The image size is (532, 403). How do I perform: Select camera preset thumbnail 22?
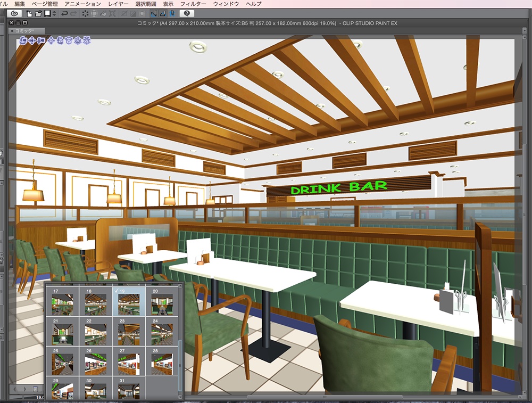(96, 331)
